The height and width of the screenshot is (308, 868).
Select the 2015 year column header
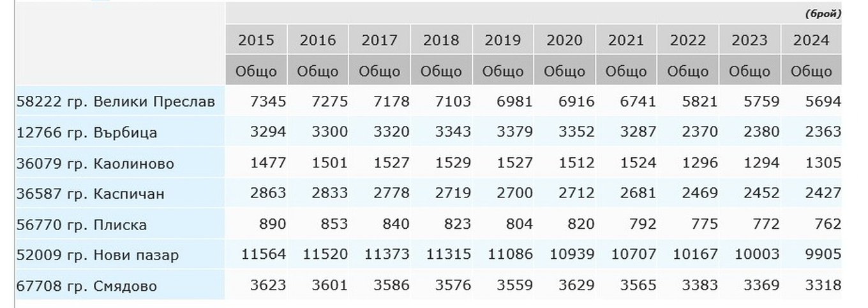click(x=256, y=40)
